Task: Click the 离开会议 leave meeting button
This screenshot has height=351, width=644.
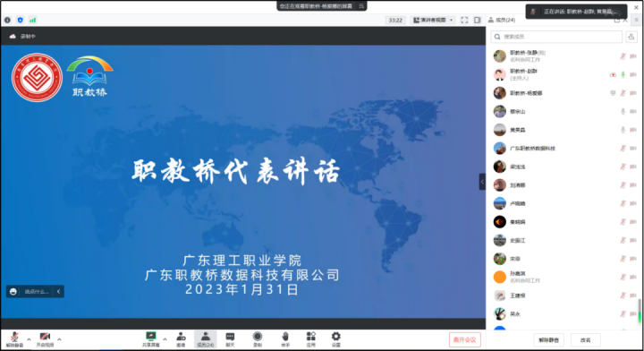Action: pyautogui.click(x=464, y=340)
